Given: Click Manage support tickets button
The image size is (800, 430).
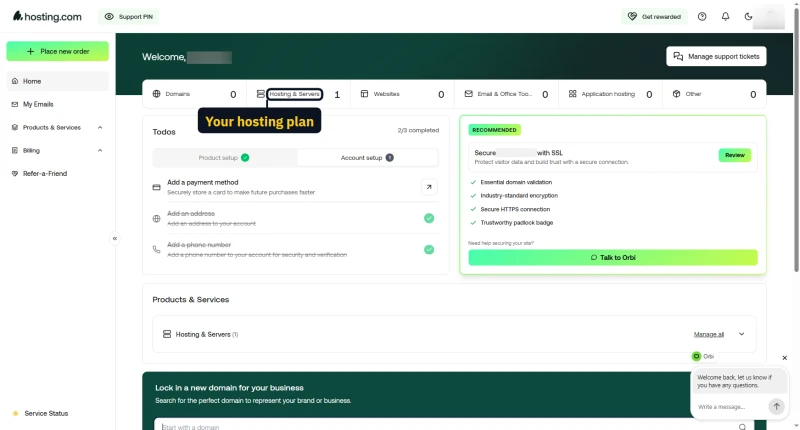Looking at the screenshot, I should pyautogui.click(x=716, y=57).
